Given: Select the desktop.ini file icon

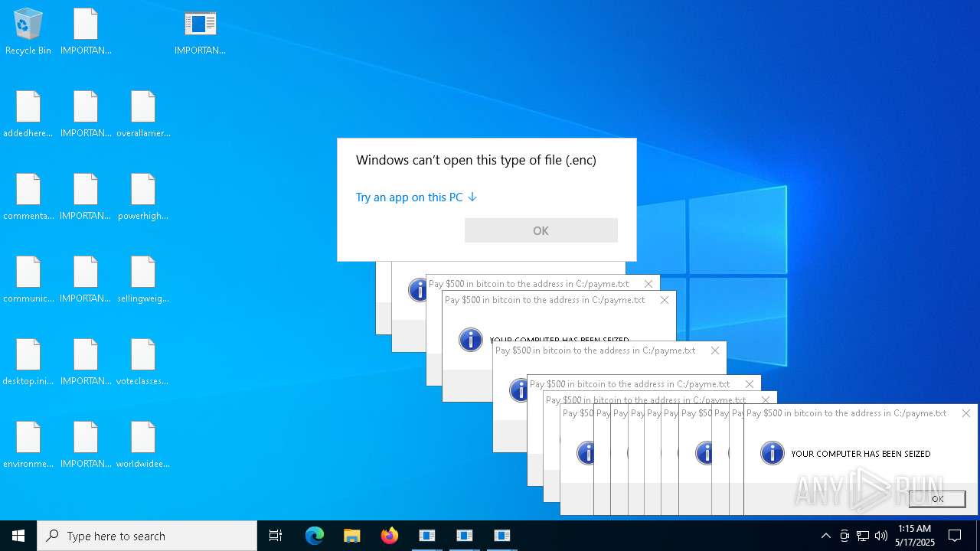Looking at the screenshot, I should click(x=28, y=363).
